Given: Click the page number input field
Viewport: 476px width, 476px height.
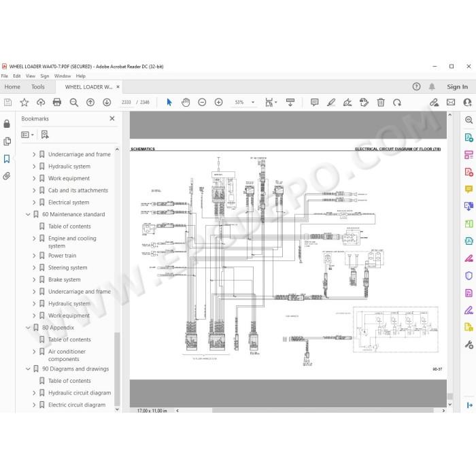Looking at the screenshot, I should (126, 102).
